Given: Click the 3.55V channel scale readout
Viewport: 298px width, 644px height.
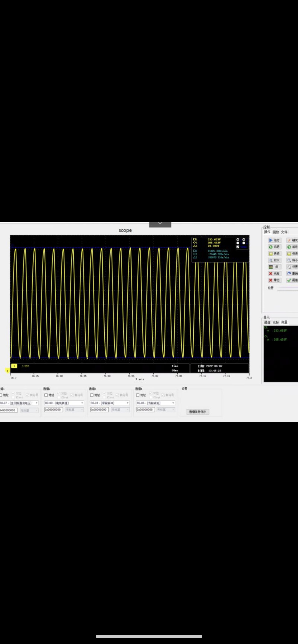Looking at the screenshot, I should click(x=25, y=366).
